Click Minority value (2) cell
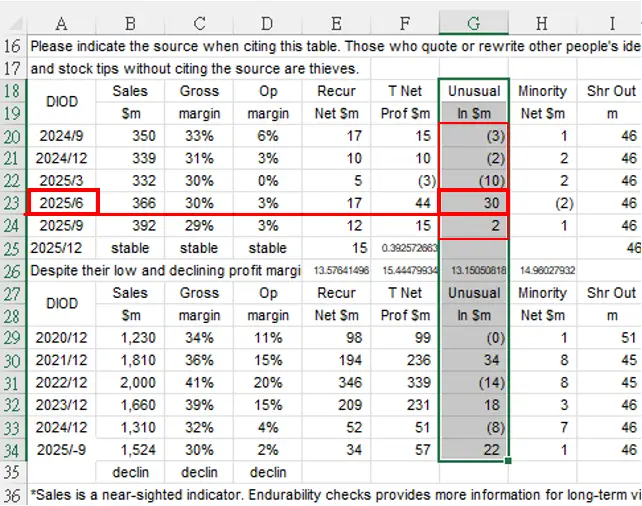 point(542,202)
